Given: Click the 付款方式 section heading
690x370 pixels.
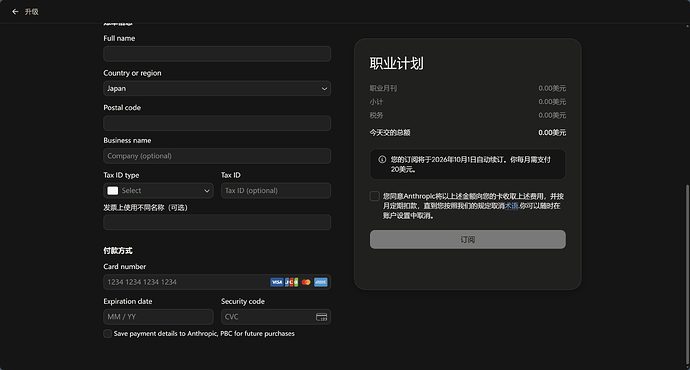Looking at the screenshot, I should tap(118, 250).
